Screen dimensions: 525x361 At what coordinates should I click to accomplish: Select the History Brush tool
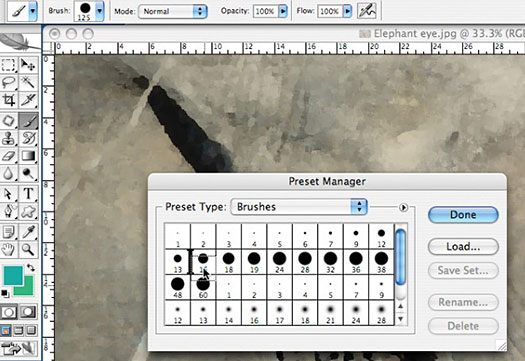coord(28,138)
